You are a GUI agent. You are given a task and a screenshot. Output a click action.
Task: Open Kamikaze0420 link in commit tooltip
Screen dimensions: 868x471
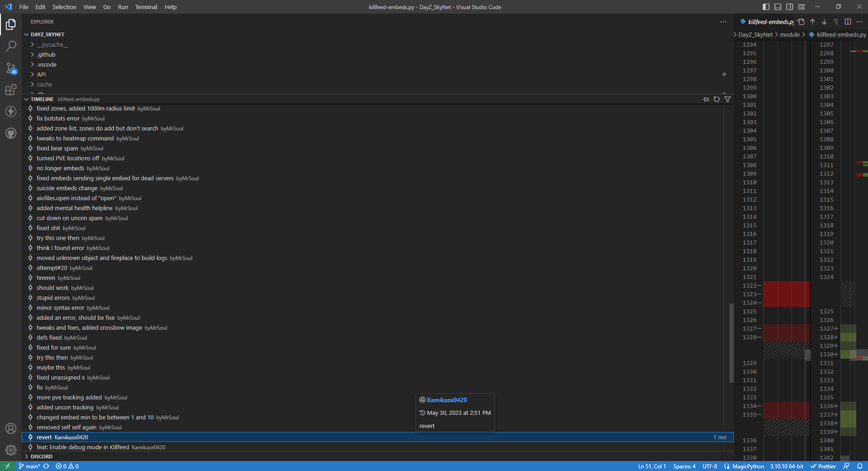pyautogui.click(x=447, y=400)
